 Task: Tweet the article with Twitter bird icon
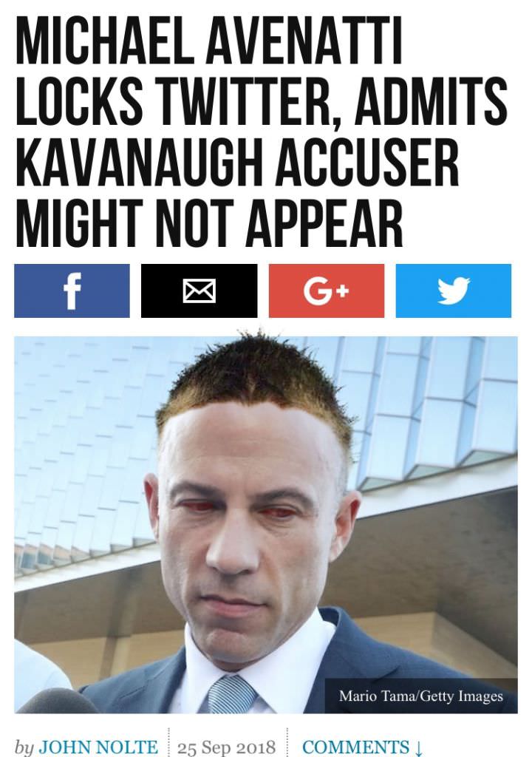tap(454, 291)
